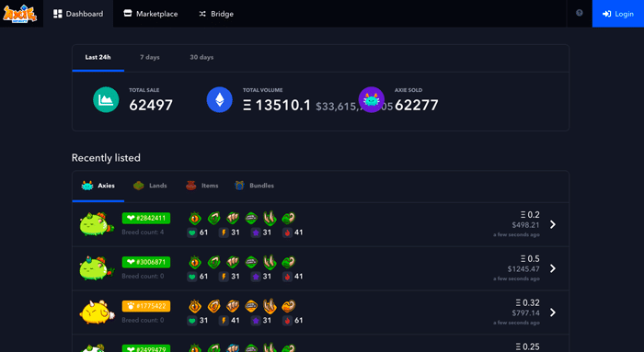Click the total sale value 62497
Viewport: 644px width, 352px height.
click(x=151, y=106)
